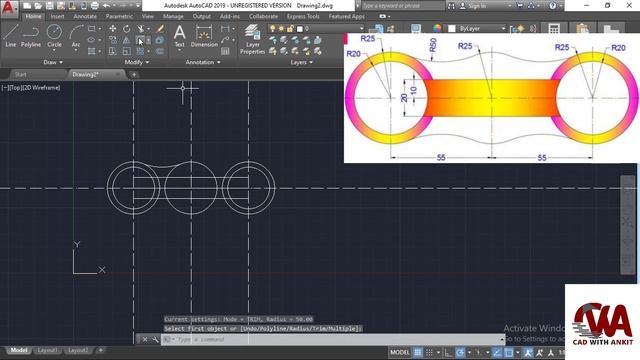Click the Erase tool icon
The width and height of the screenshot is (640, 360).
click(160, 29)
